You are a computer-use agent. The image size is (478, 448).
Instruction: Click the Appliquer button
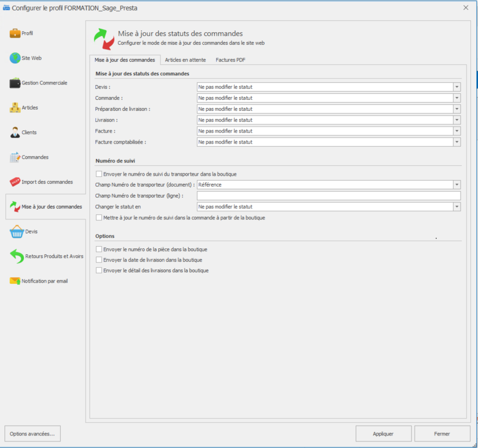coord(383,434)
